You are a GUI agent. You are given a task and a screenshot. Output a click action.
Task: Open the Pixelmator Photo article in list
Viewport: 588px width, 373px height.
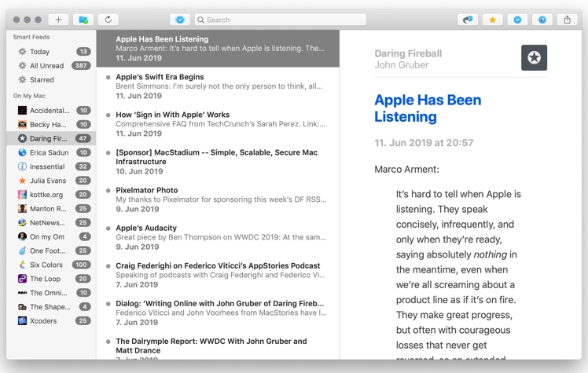[x=146, y=190]
